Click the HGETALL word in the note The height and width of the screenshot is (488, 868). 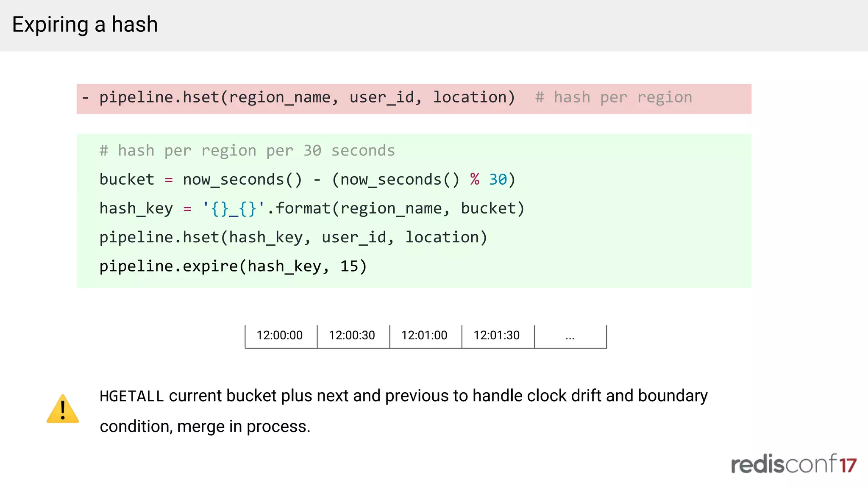131,396
